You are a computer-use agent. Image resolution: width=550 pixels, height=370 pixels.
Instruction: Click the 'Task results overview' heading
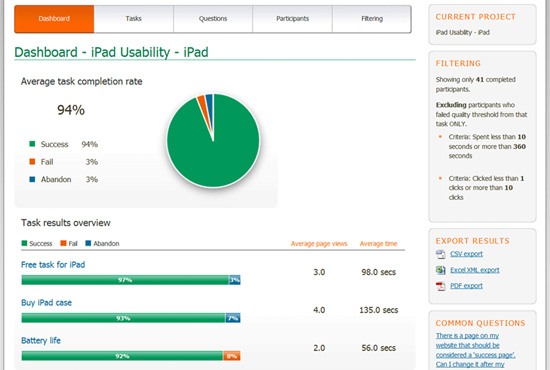click(x=66, y=223)
